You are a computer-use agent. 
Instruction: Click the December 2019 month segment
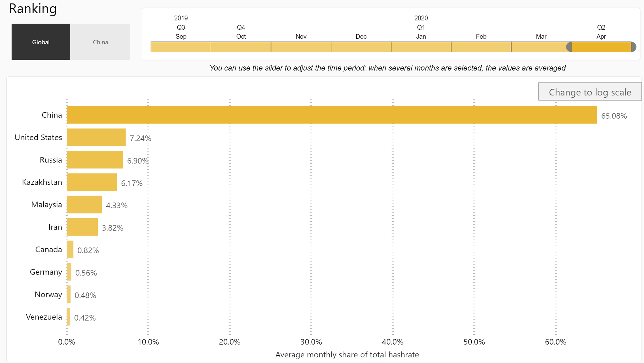pyautogui.click(x=360, y=47)
